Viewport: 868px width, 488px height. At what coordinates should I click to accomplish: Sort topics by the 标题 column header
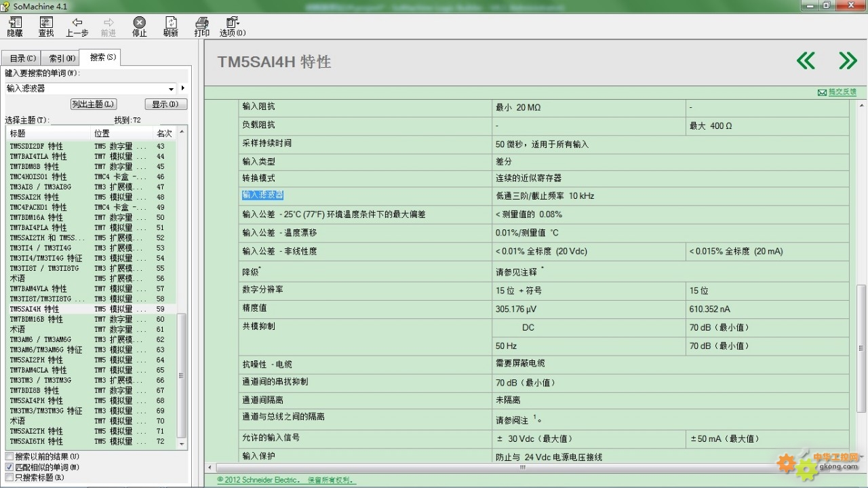click(47, 133)
